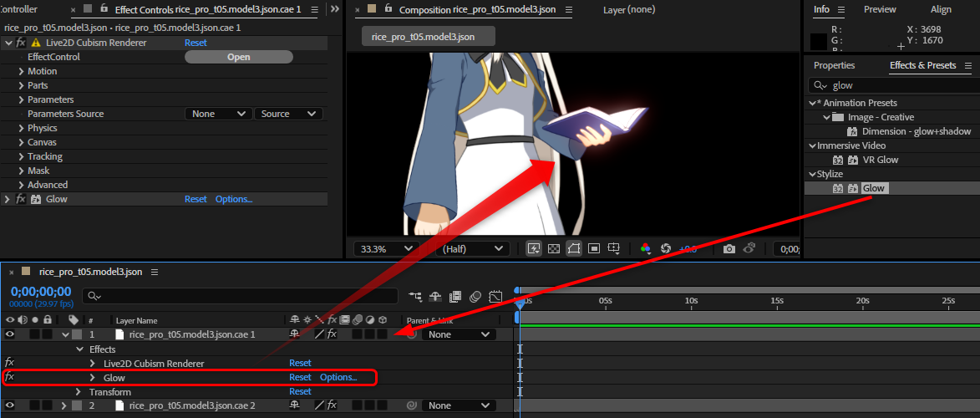Image resolution: width=980 pixels, height=418 pixels.
Task: Toggle fx icon for Live2D Cubism Renderer in timeline
Action: tap(9, 362)
